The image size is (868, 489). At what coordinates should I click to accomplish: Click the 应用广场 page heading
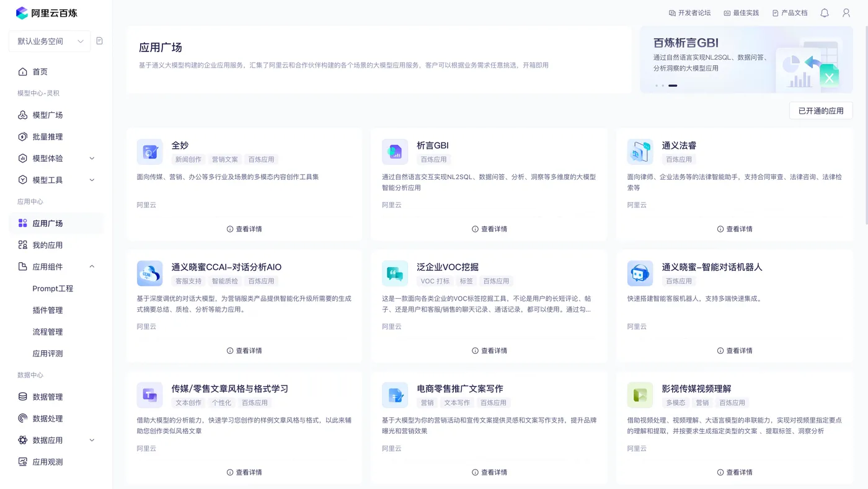(x=161, y=48)
